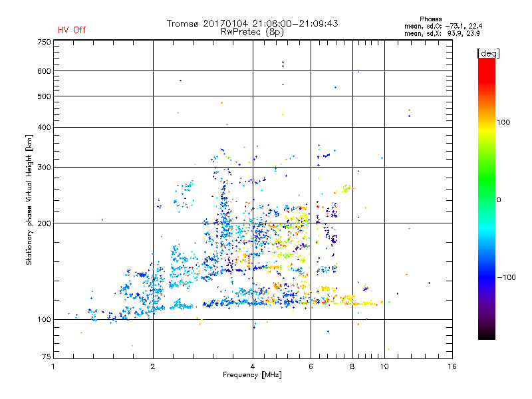This screenshot has width=532, height=399.
Task: Click the x-axis tick label '4'
Action: 253,366
